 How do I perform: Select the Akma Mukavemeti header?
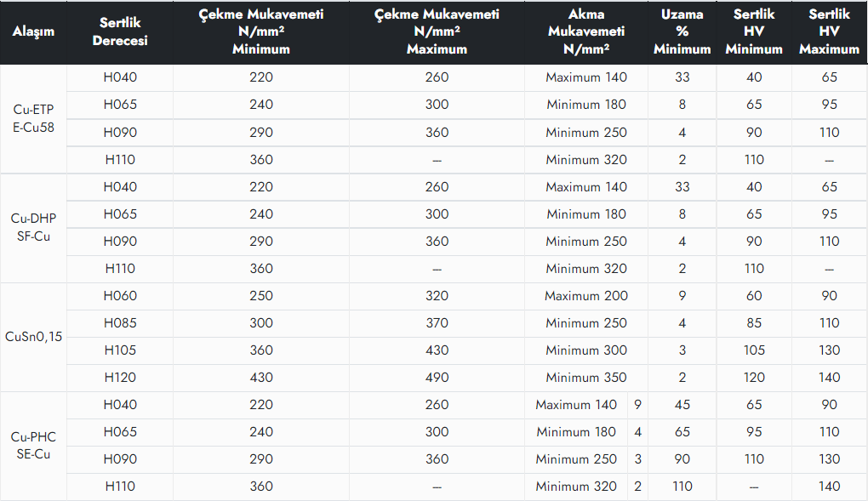click(586, 32)
